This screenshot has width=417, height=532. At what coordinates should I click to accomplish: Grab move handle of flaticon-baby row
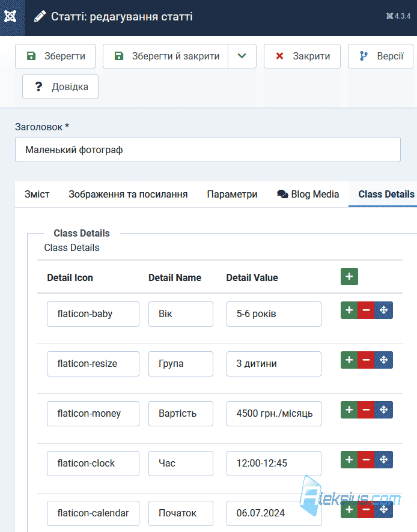(384, 310)
